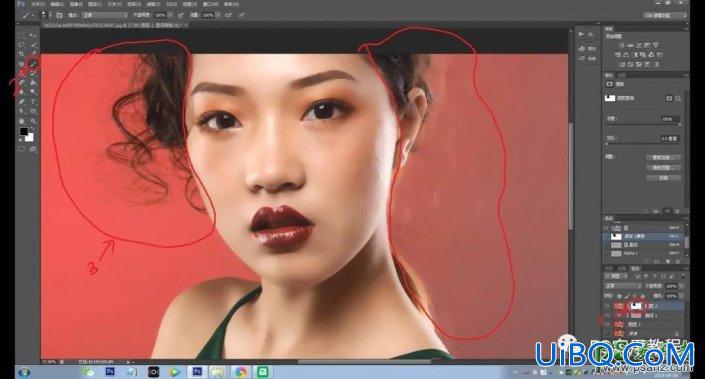Select the Dodge tool
Viewport: 705px width, 379px height.
pos(33,92)
